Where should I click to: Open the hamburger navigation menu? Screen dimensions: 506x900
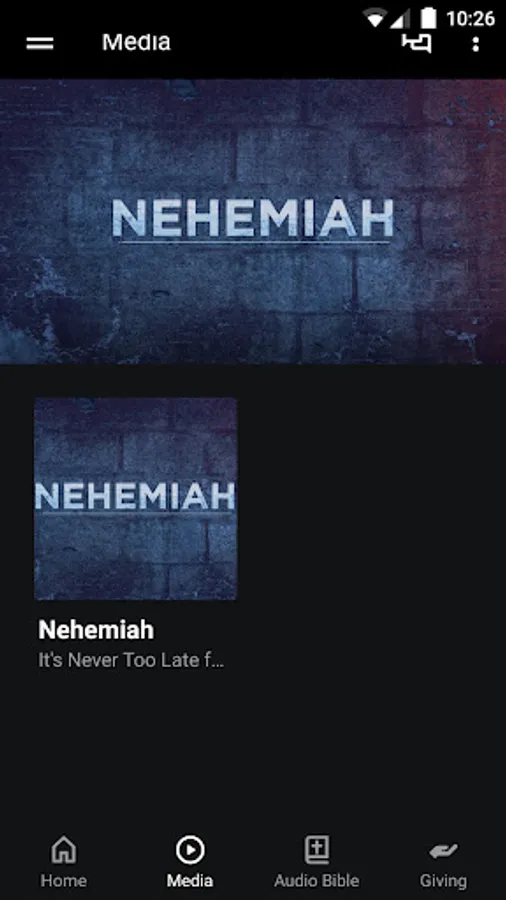pos(40,43)
